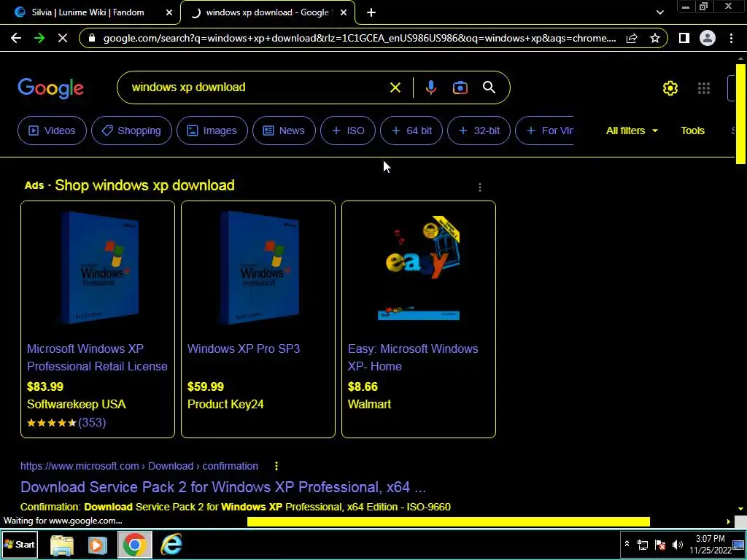
Task: Open Windows XP Pro SP3 ad link
Action: point(244,349)
